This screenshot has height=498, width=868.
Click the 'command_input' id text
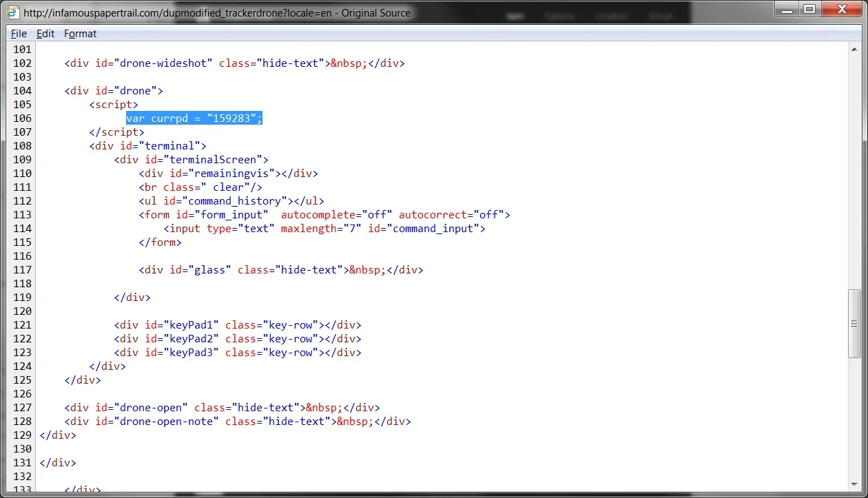(x=433, y=228)
